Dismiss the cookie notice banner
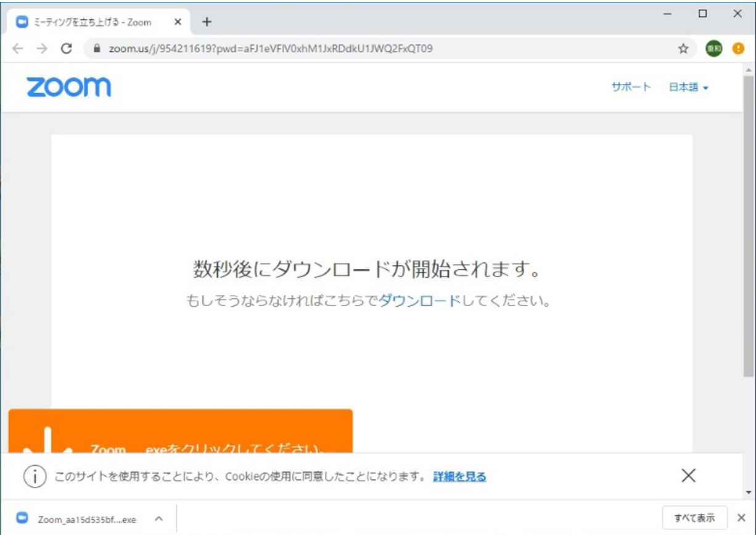756x535 pixels. pos(688,475)
